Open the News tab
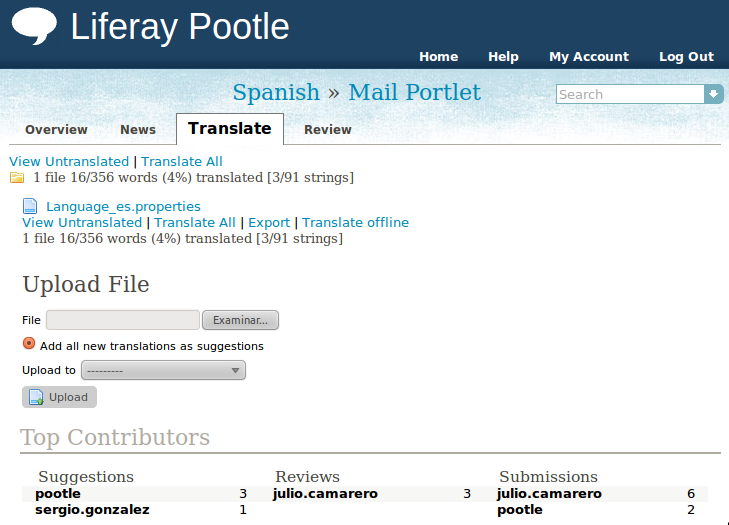Image resolution: width=729 pixels, height=525 pixels. coord(138,129)
